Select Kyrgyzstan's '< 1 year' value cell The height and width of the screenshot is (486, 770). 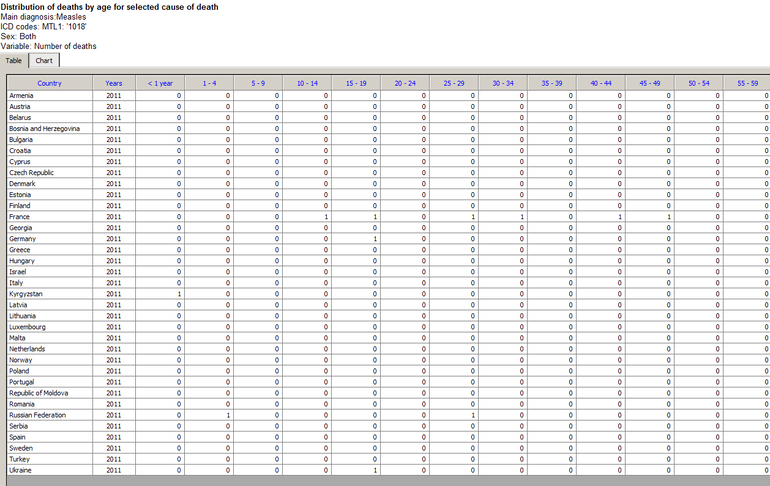pos(160,293)
